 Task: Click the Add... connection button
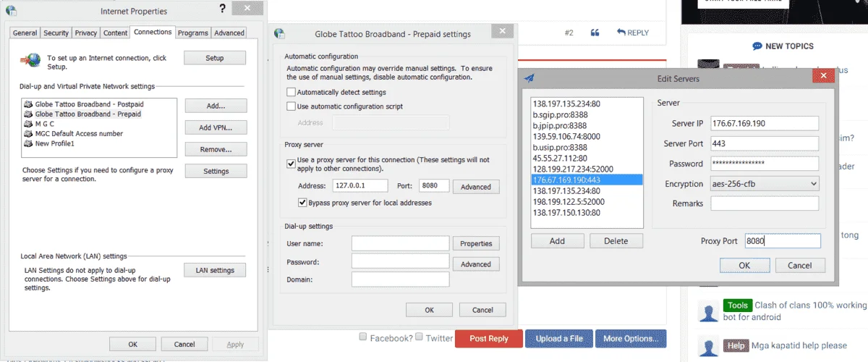216,106
